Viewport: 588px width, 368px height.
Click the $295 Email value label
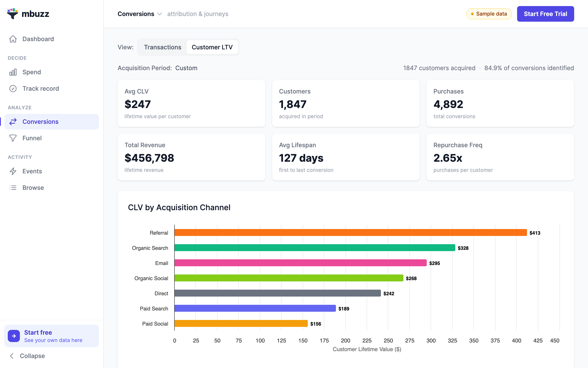click(x=435, y=263)
